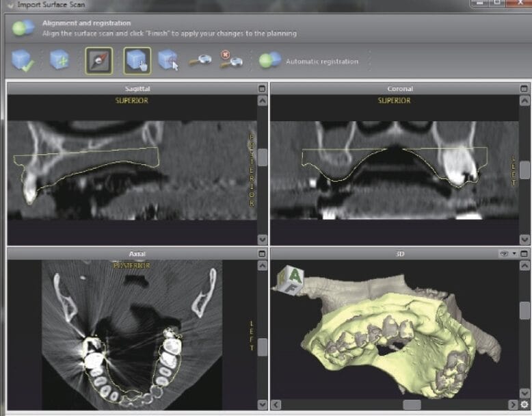The height and width of the screenshot is (416, 532).
Task: Maximize the Axial view panel
Action: 262,254
